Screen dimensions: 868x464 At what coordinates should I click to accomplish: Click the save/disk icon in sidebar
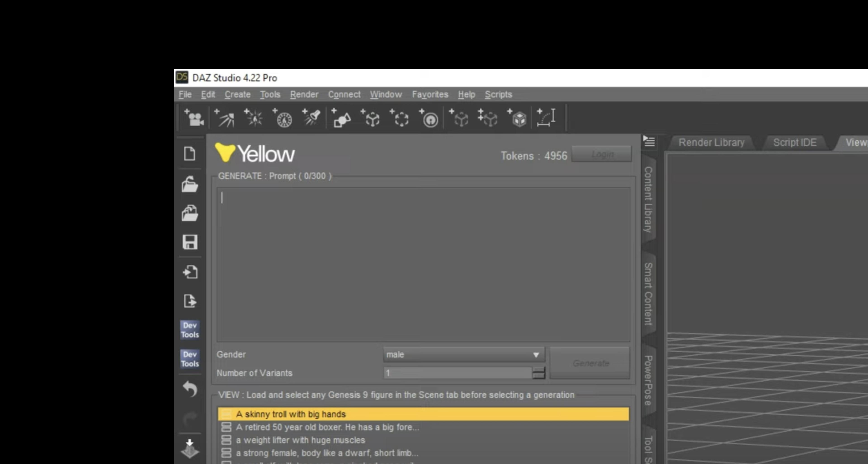190,242
